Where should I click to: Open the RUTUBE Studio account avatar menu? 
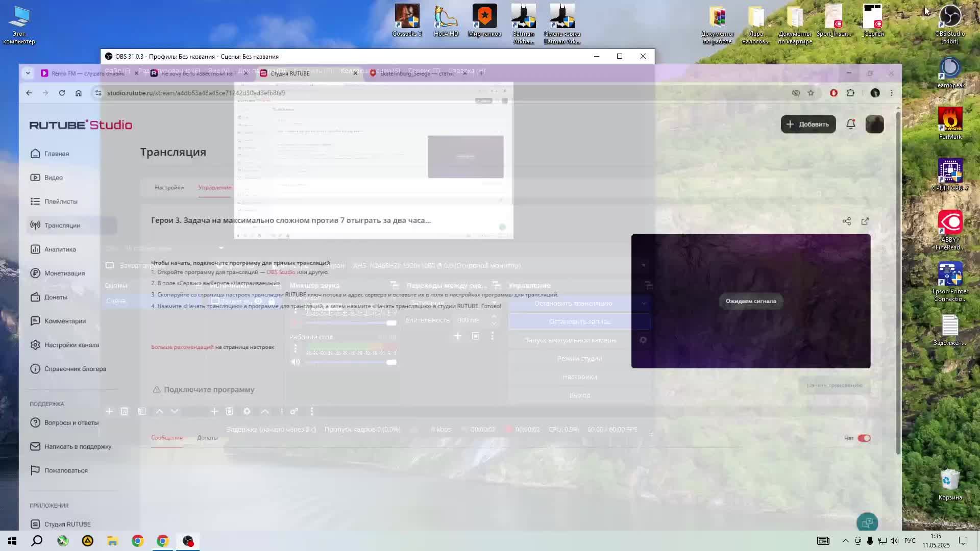(874, 124)
